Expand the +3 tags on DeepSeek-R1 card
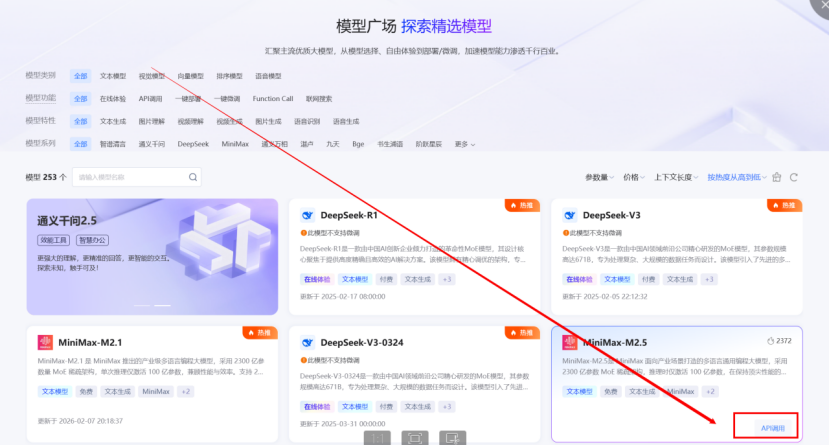The height and width of the screenshot is (446, 830). [447, 279]
